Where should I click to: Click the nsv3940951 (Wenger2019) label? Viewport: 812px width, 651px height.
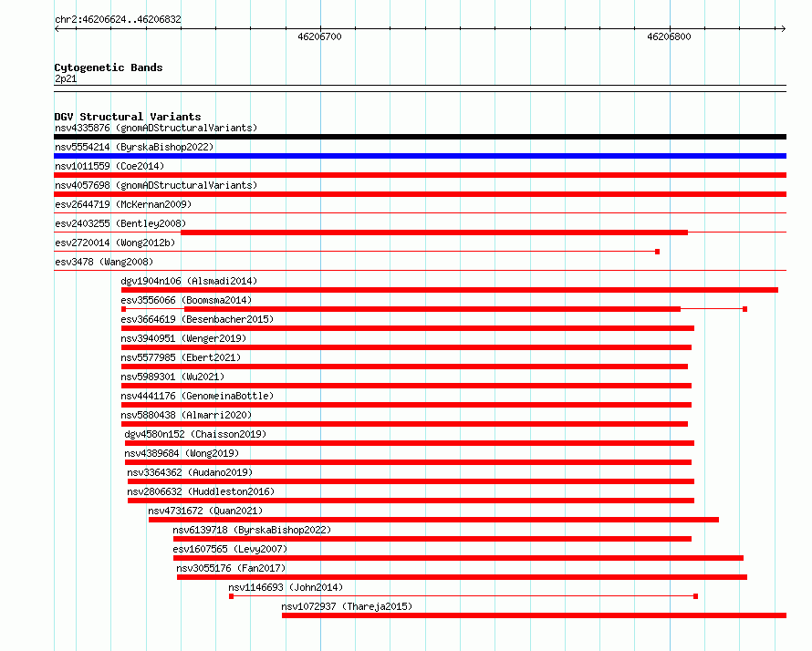(x=183, y=338)
